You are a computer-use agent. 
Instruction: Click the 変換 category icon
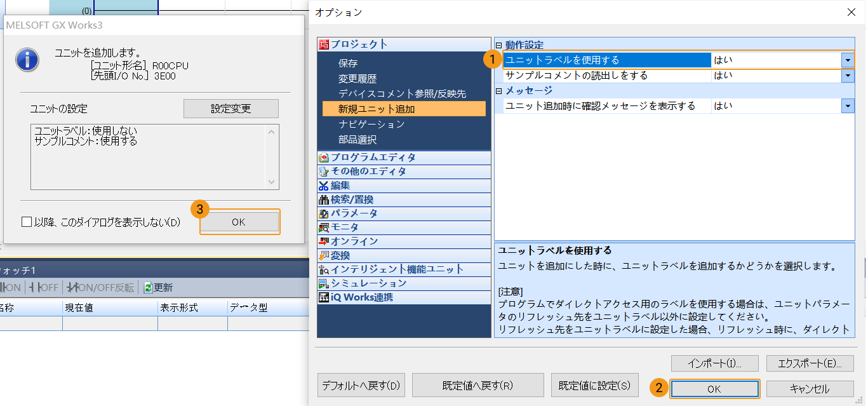324,255
